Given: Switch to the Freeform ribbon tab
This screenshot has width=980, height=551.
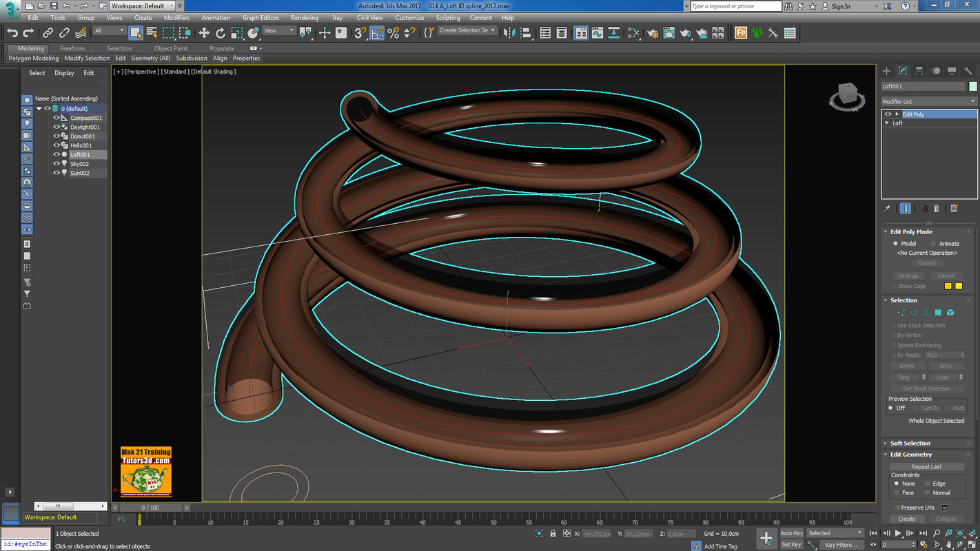Looking at the screenshot, I should pyautogui.click(x=72, y=48).
